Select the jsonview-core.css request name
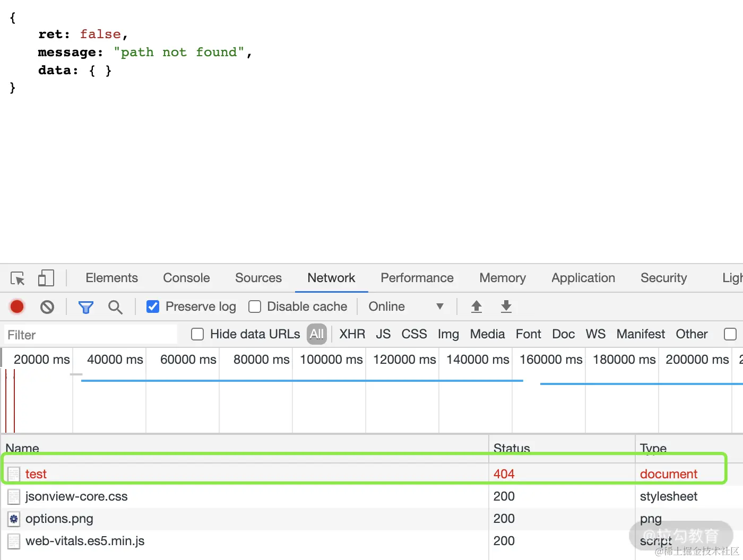Viewport: 743px width, 560px height. coord(76,496)
